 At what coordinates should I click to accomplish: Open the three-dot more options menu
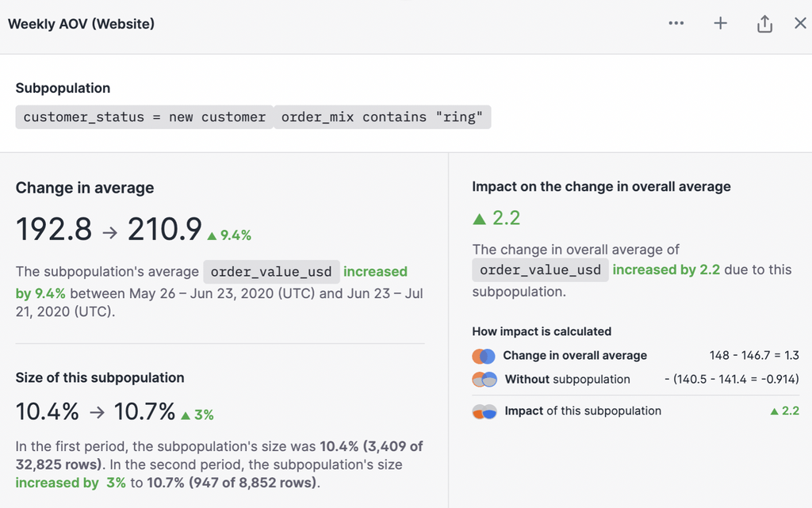pos(676,24)
